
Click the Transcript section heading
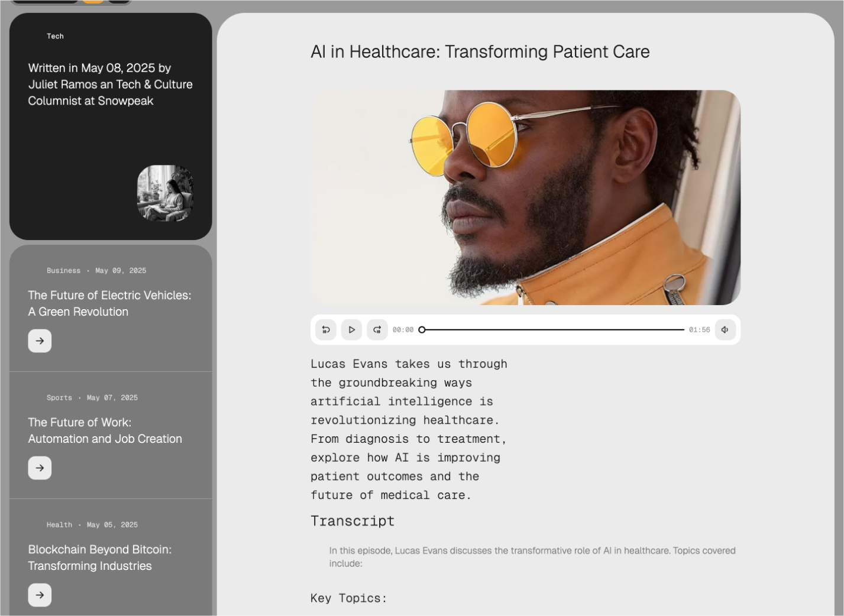(x=353, y=521)
